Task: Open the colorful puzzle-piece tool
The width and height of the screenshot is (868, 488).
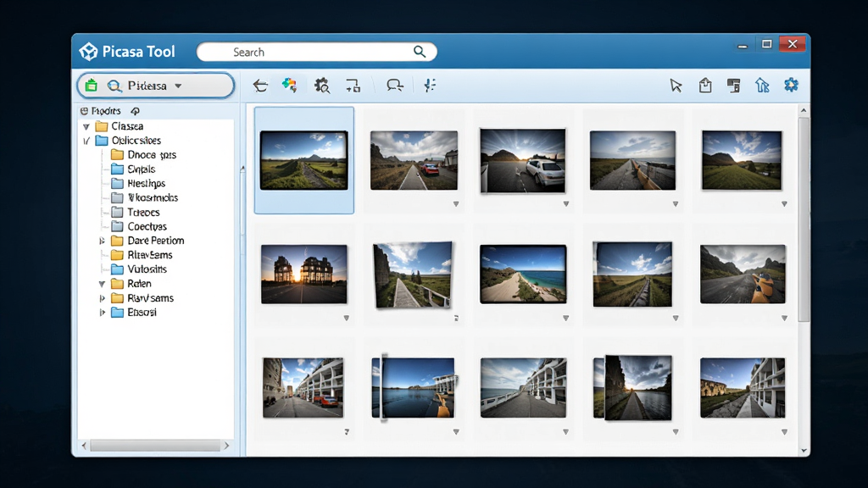Action: coord(290,85)
